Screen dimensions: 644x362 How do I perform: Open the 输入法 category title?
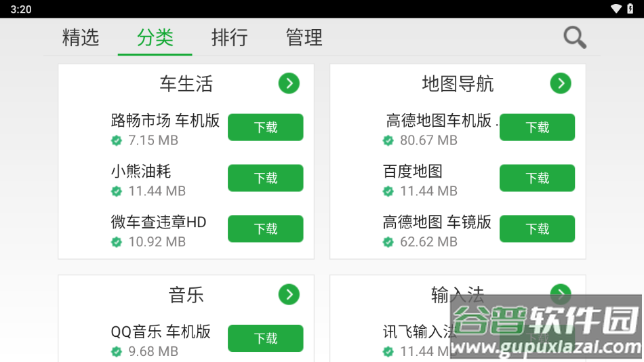pos(458,295)
